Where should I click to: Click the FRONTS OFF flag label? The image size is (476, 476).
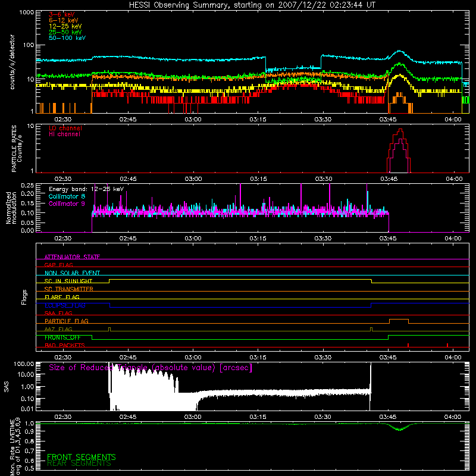click(62, 337)
